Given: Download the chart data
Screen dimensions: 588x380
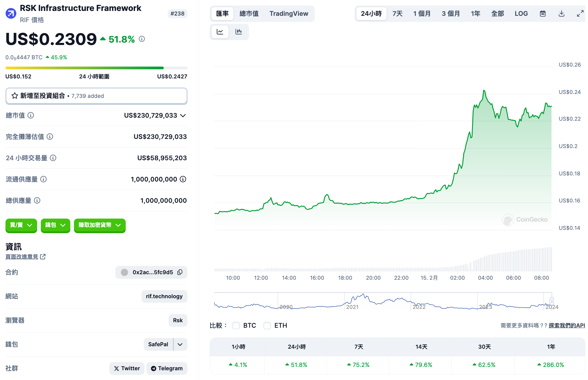Looking at the screenshot, I should [x=562, y=14].
